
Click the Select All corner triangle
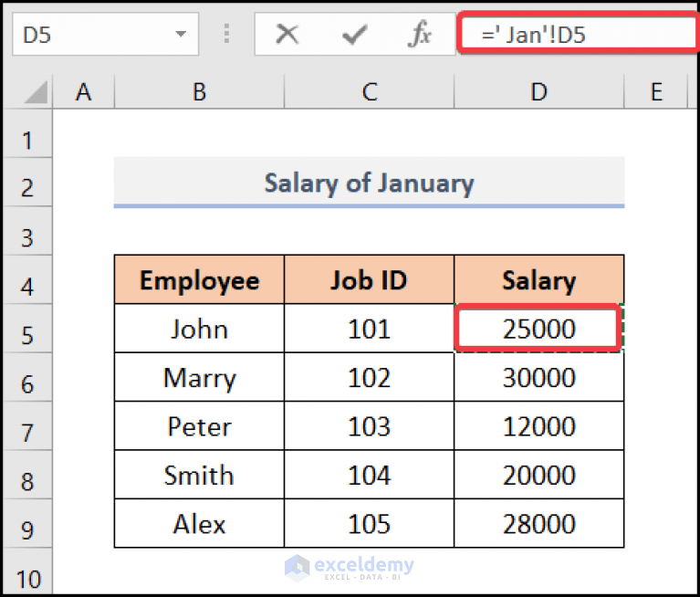click(x=37, y=92)
